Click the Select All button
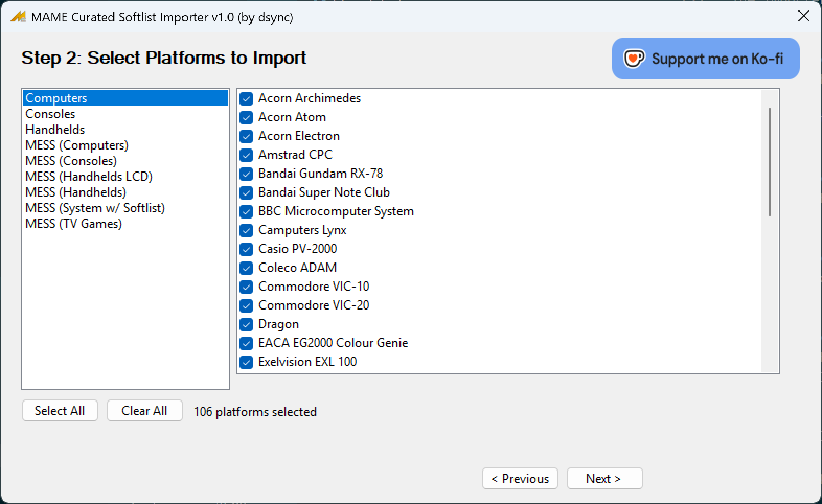822x504 pixels. (x=60, y=410)
